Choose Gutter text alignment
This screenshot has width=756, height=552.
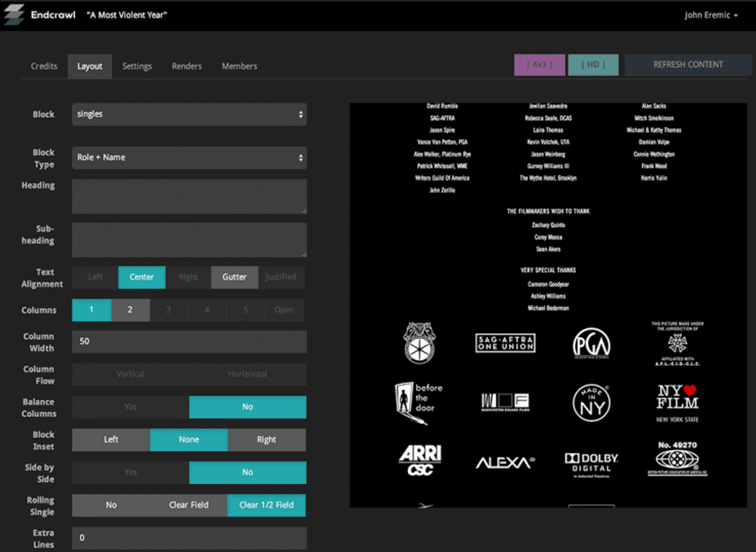235,277
